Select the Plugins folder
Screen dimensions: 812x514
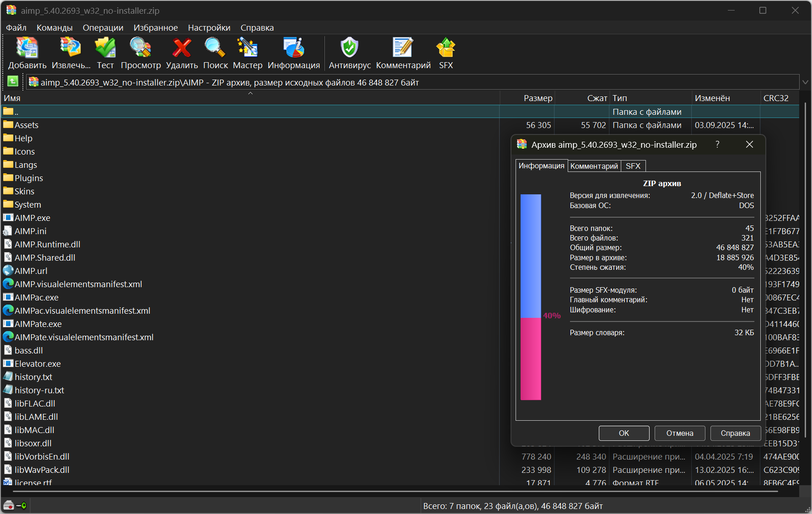[x=29, y=178]
